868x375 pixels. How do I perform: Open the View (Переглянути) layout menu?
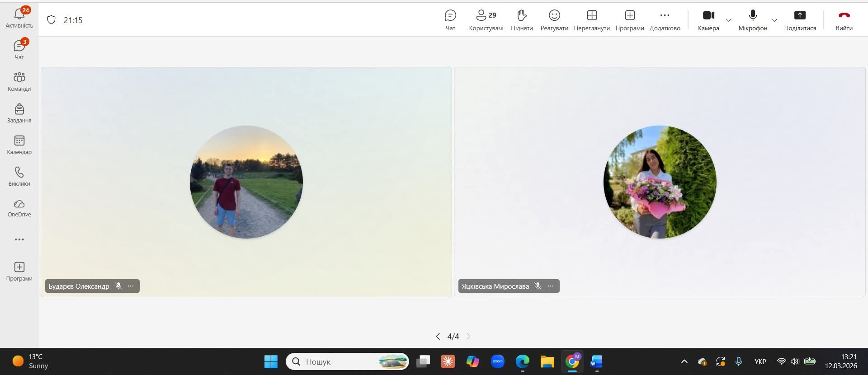pos(592,20)
